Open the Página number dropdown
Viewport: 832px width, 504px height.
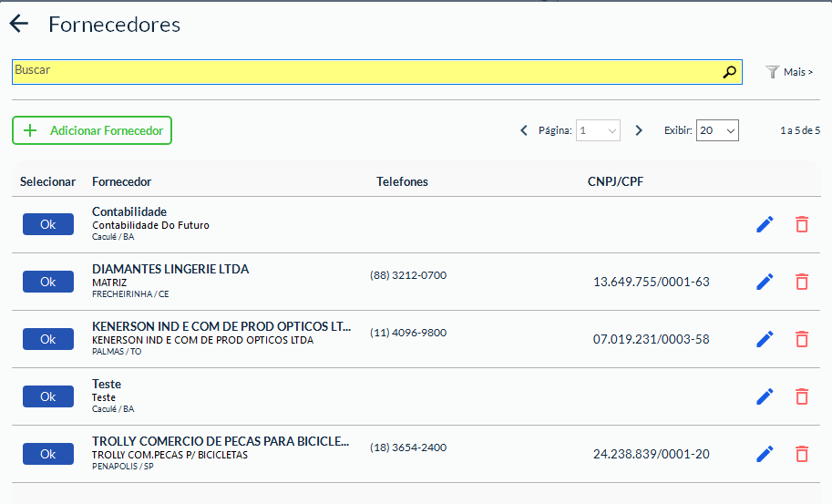click(x=599, y=131)
